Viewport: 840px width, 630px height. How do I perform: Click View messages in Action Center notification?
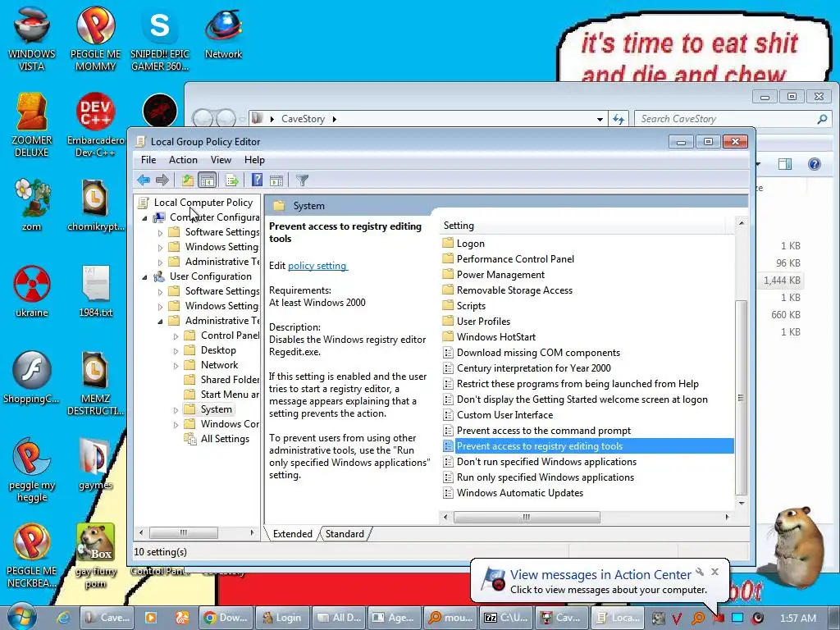pyautogui.click(x=600, y=575)
